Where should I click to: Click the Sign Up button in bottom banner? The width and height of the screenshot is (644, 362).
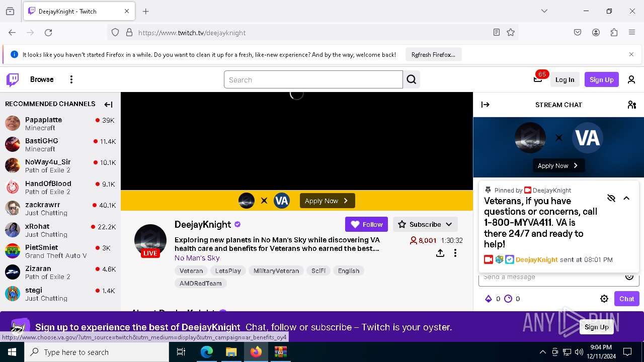point(597,327)
